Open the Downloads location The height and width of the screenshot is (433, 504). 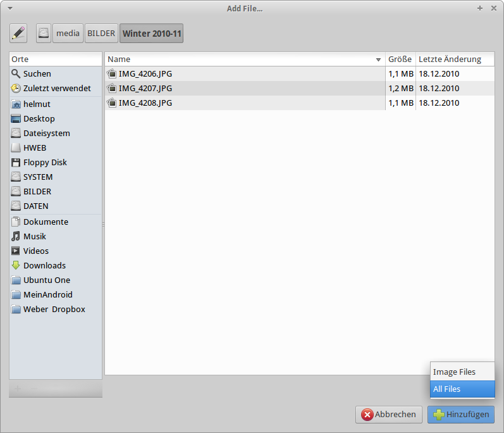pyautogui.click(x=44, y=266)
